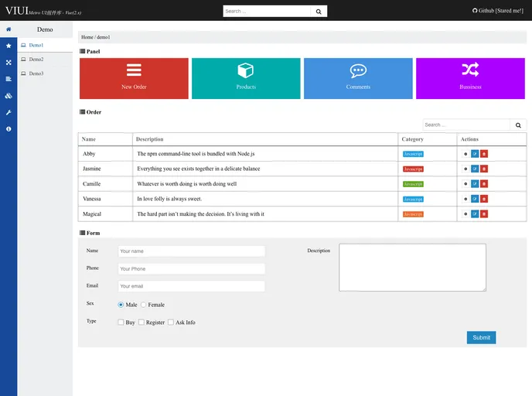
Task: Delete the Abby row
Action: tap(484, 154)
